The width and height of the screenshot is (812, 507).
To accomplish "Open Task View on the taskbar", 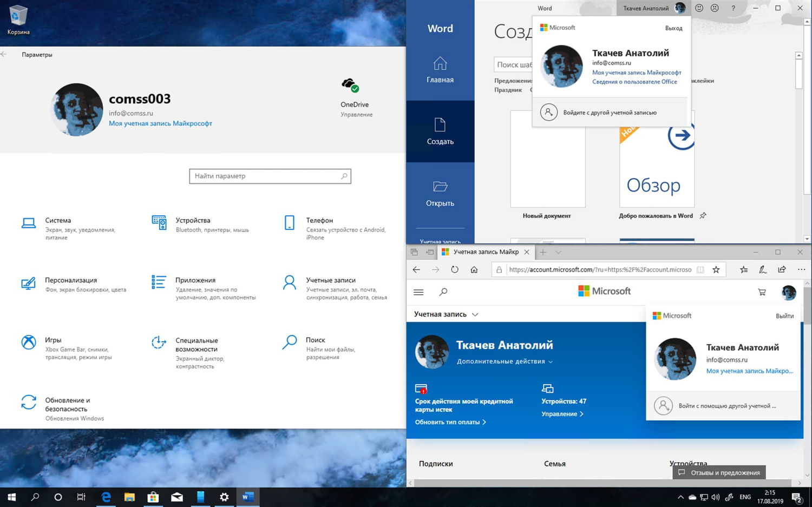I will [81, 497].
